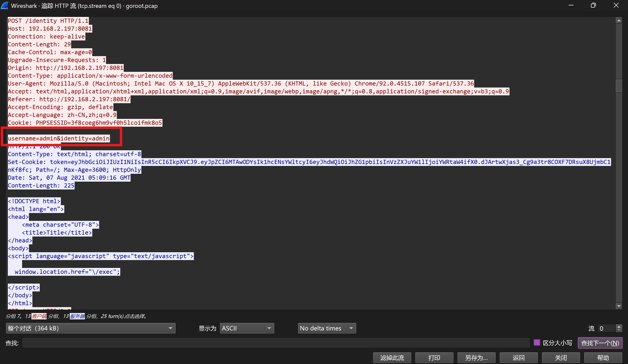628x364 pixels.
Task: Click the 关闭 close button
Action: [x=561, y=358]
